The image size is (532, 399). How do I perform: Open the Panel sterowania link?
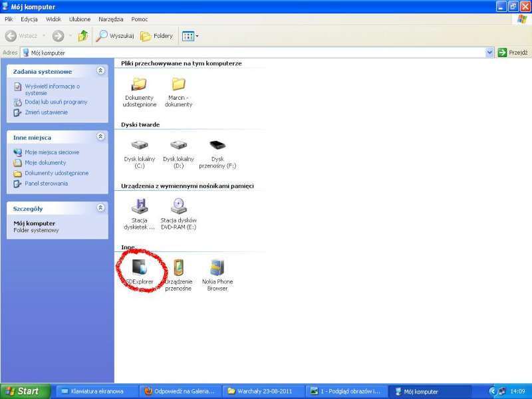point(46,184)
